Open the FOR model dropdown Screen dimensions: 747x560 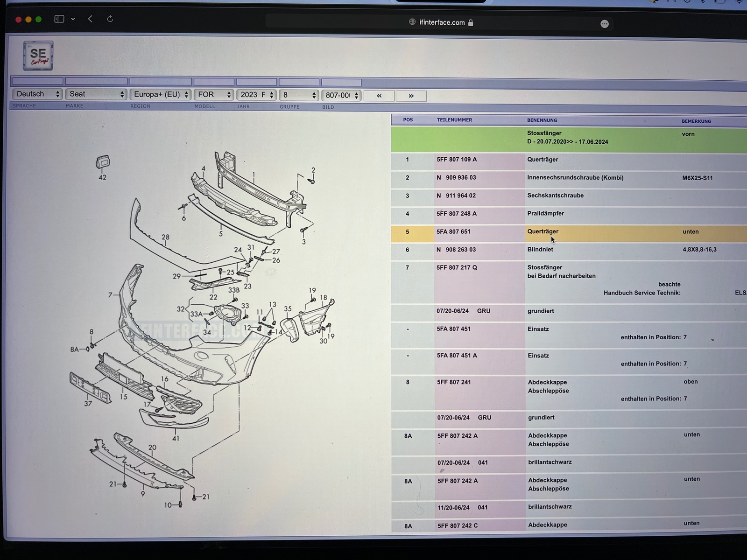coord(214,95)
